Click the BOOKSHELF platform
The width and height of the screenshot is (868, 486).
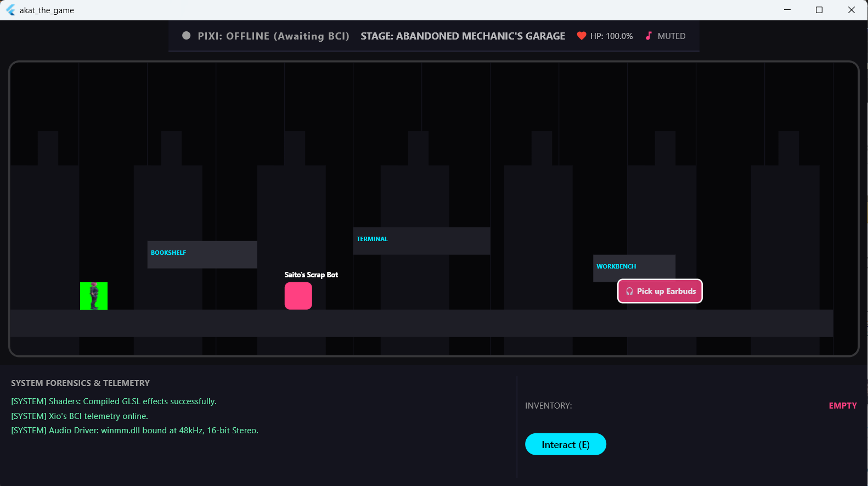(x=202, y=255)
